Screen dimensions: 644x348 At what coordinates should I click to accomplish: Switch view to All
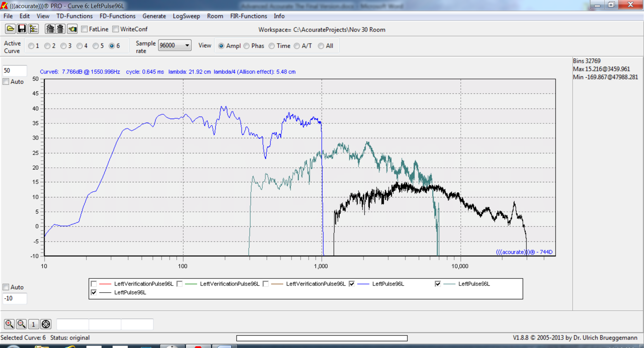(321, 46)
